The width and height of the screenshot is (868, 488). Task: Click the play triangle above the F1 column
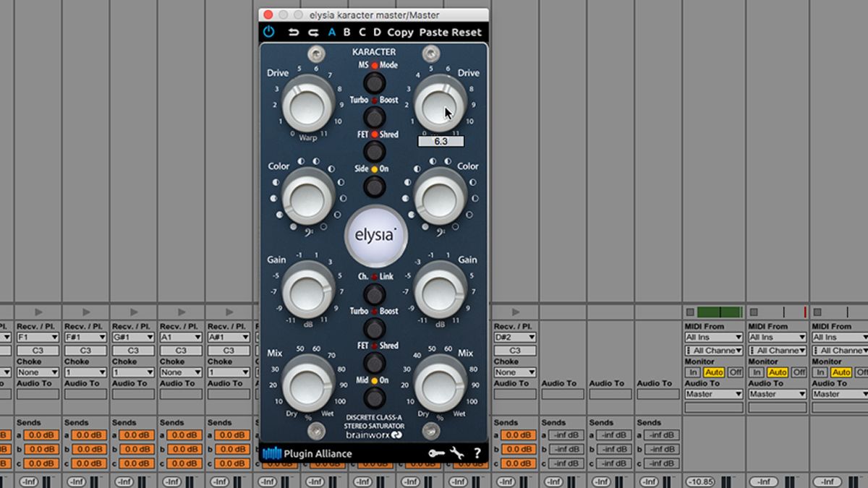38,312
